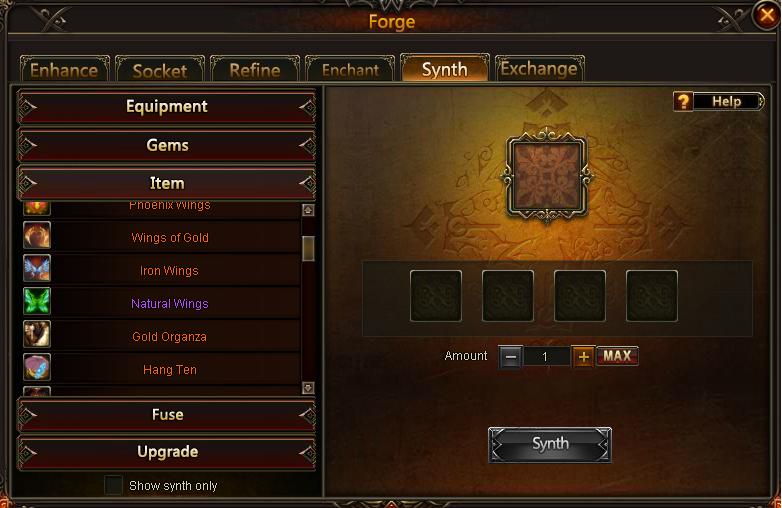Click the Synth button
The width and height of the screenshot is (782, 508).
(550, 444)
